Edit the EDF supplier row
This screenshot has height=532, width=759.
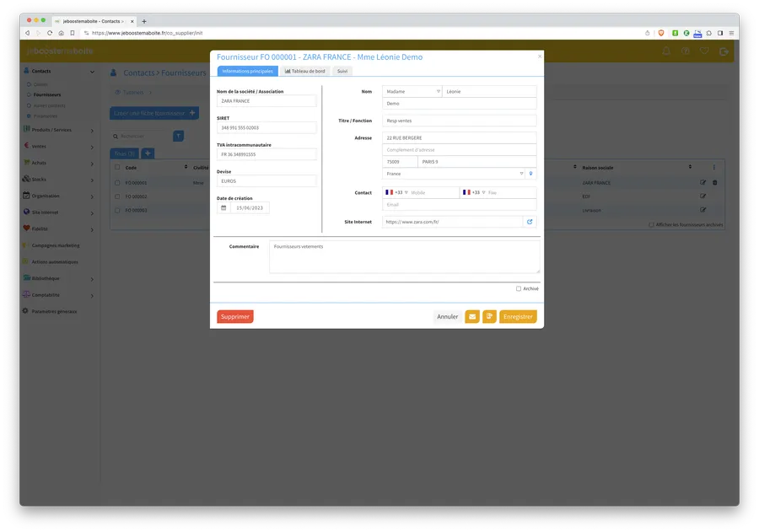pos(702,196)
